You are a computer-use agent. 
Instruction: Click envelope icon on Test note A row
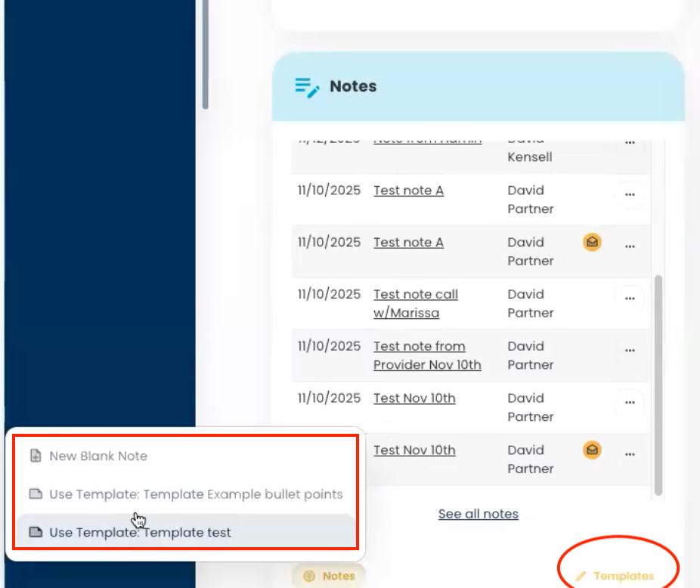(592, 243)
